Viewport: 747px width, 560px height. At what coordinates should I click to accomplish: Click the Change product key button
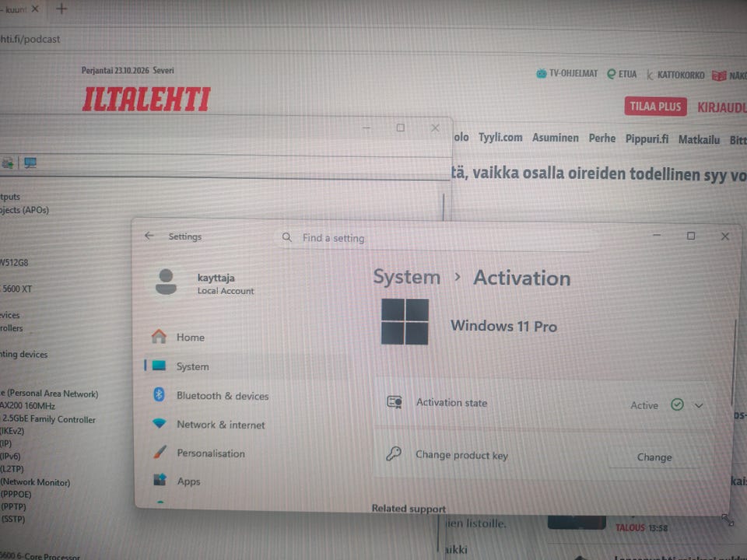pos(654,457)
